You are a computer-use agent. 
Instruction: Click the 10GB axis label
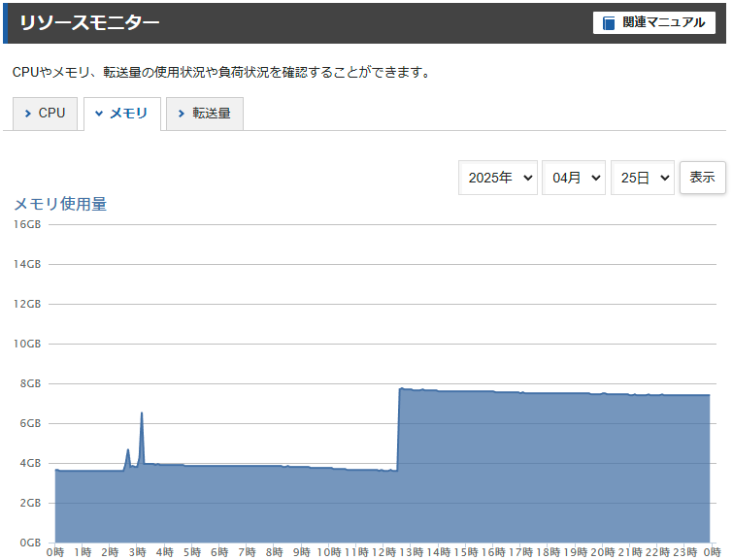tap(27, 344)
